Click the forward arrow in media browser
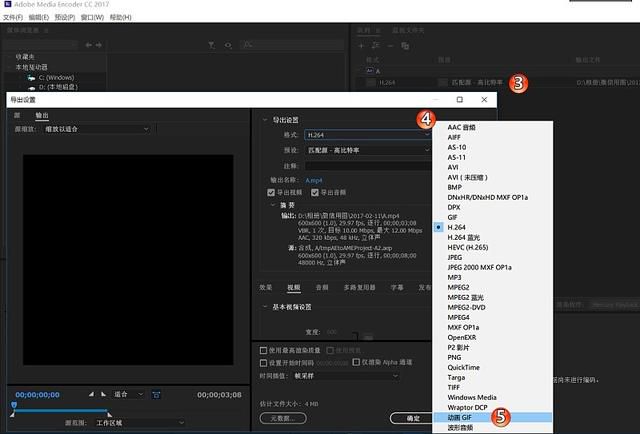640x434 pixels. 98,45
